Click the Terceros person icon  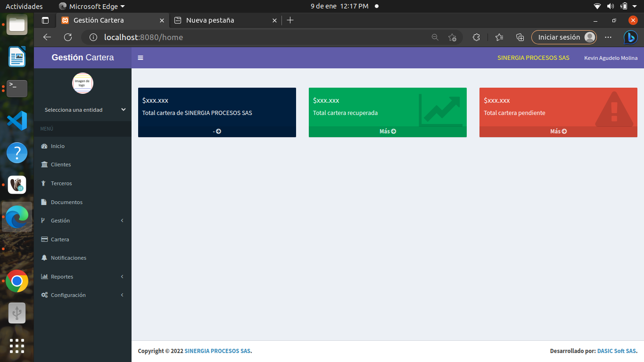44,183
